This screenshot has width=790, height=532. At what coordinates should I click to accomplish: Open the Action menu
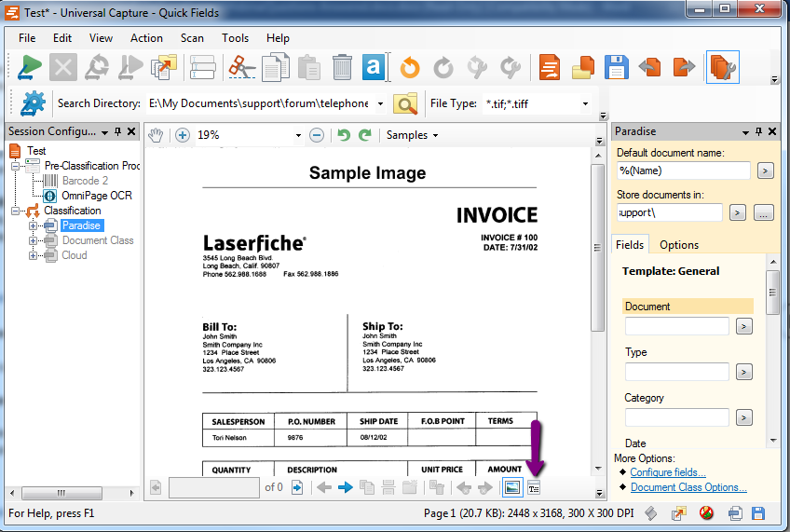(x=146, y=38)
